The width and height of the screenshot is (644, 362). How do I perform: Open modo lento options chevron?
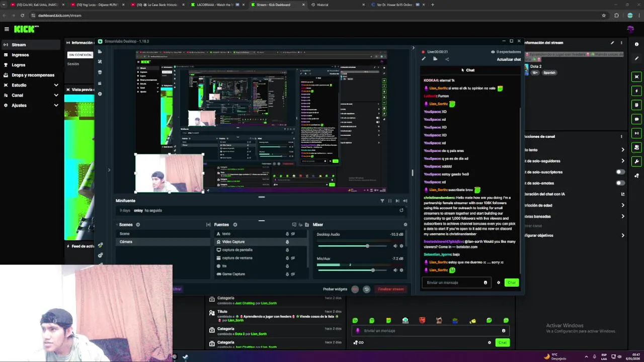(622, 150)
